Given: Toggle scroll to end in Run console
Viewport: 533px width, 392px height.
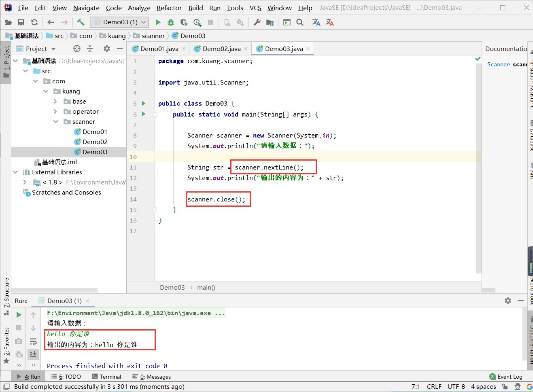Looking at the screenshot, I should pos(33,354).
